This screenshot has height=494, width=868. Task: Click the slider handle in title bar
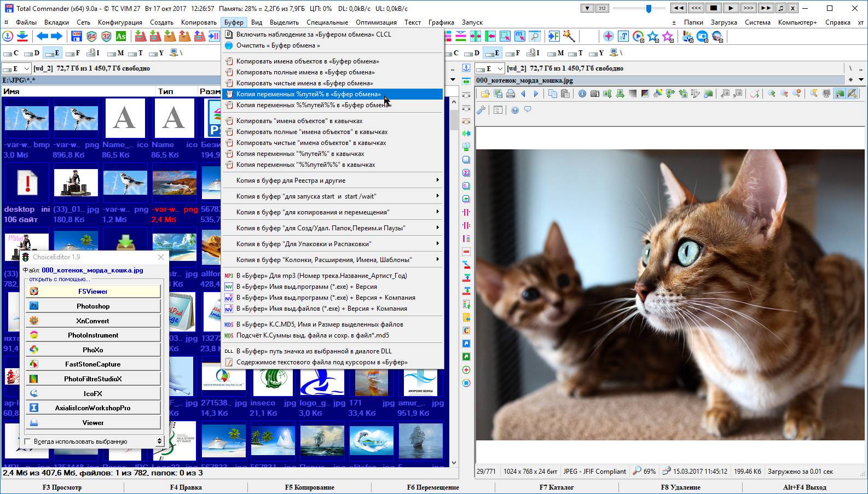coord(649,8)
